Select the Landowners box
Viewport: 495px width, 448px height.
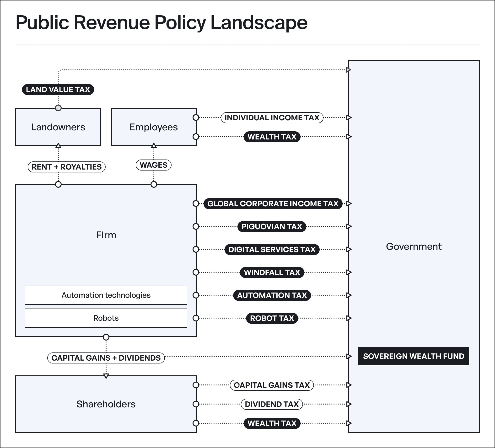[58, 127]
